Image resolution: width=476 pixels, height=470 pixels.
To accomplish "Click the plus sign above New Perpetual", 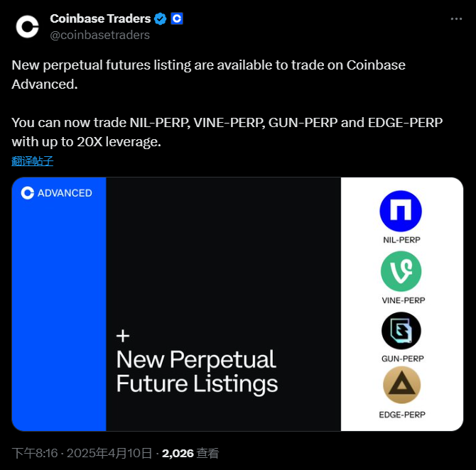I will [x=123, y=336].
